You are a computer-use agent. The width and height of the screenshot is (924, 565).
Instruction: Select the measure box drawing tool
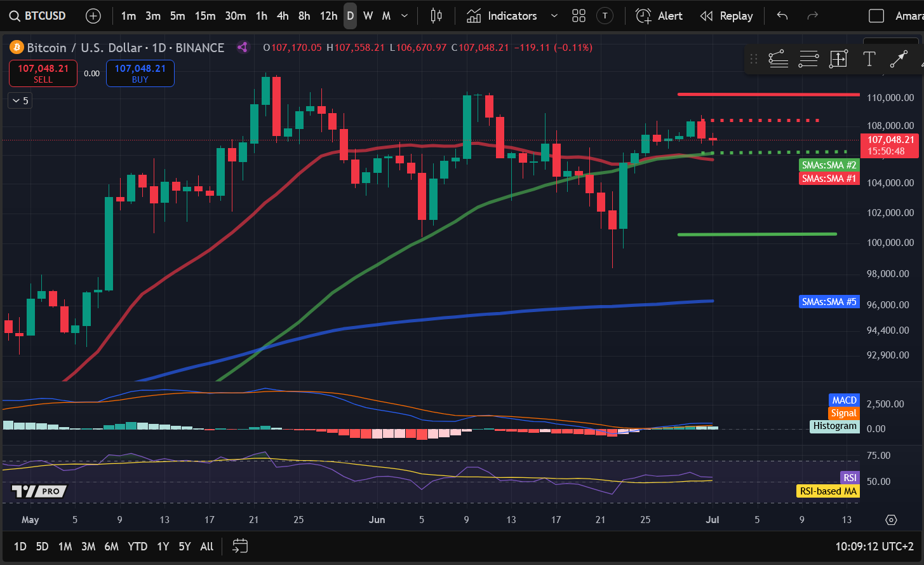[838, 59]
